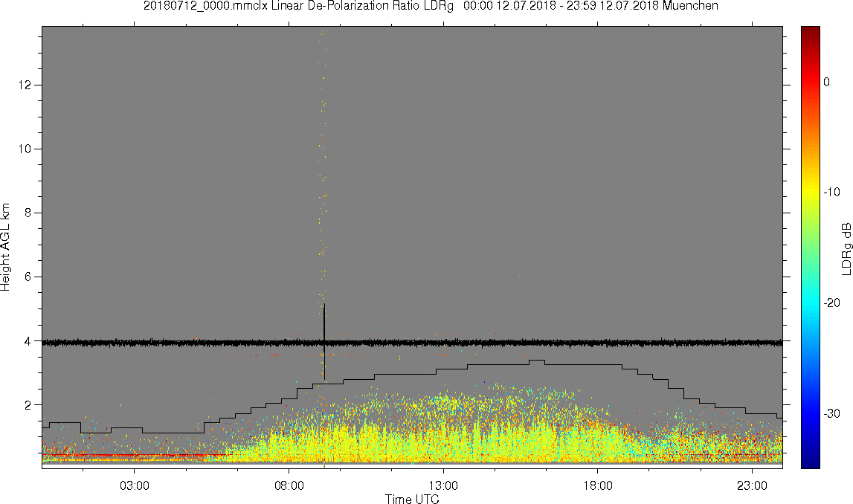Click the colorbar value '0'
Image resolution: width=853 pixels, height=504 pixels.
click(827, 82)
